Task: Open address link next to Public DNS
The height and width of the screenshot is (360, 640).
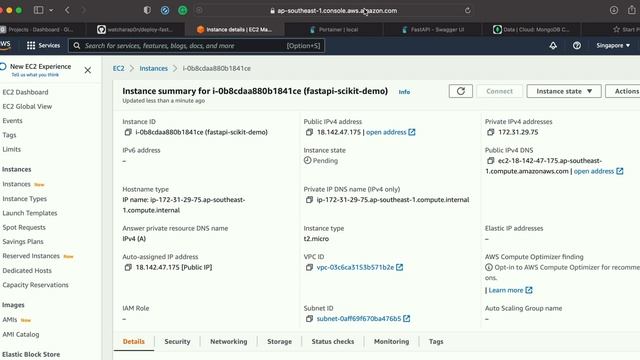Action: click(598, 171)
